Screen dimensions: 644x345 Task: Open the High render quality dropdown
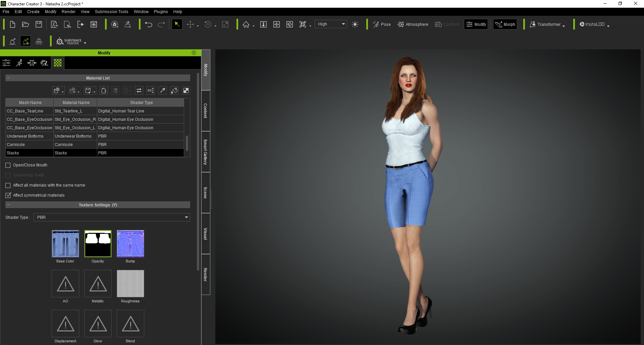click(x=331, y=24)
